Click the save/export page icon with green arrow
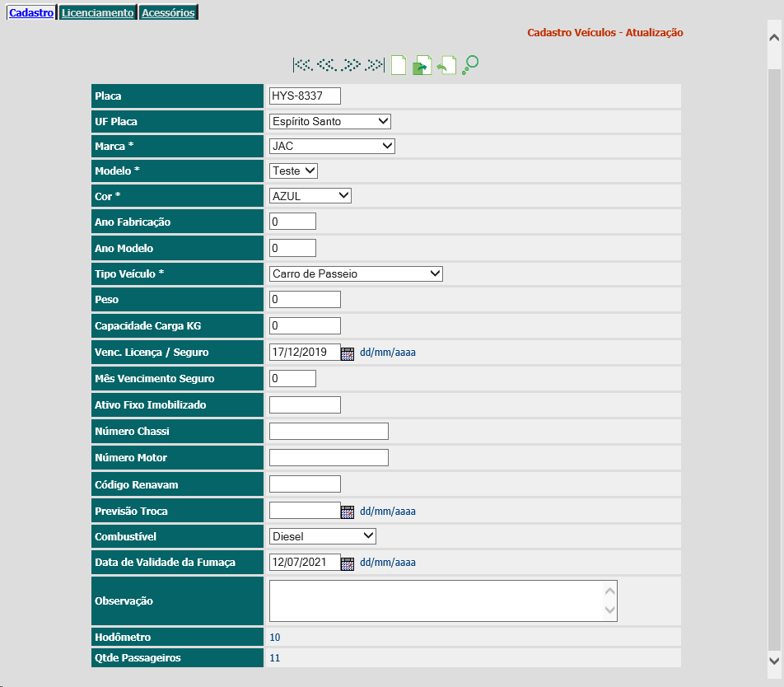The height and width of the screenshot is (687, 784). (422, 66)
